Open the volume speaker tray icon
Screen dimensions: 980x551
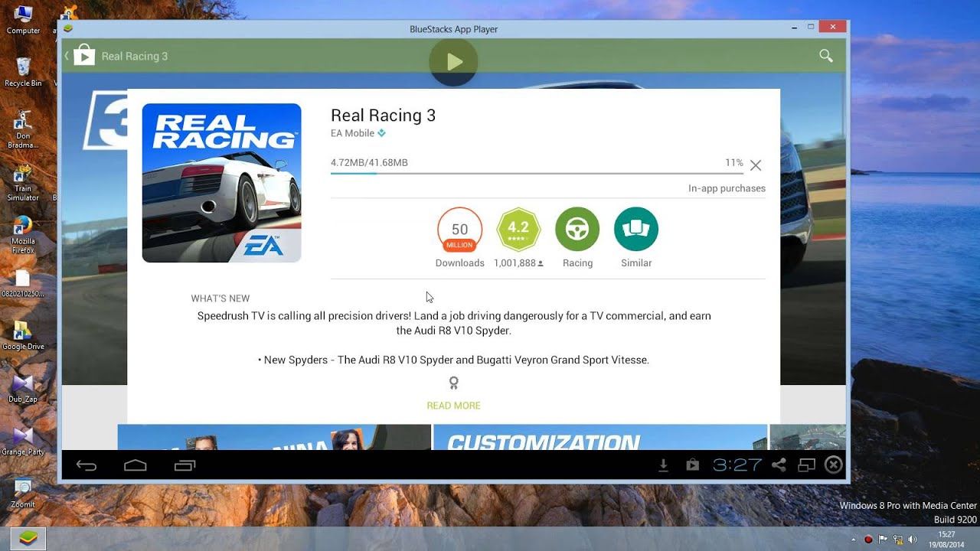point(913,540)
